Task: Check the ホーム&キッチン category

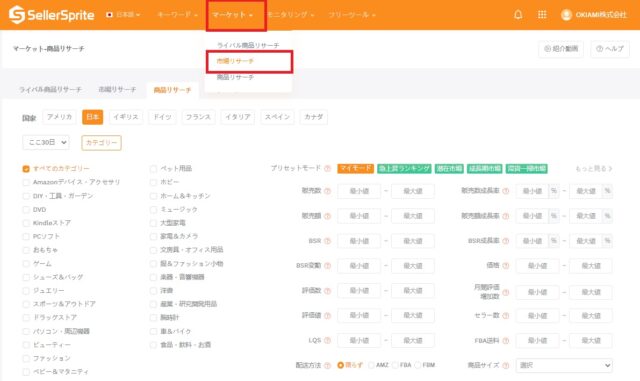Action: pos(153,196)
